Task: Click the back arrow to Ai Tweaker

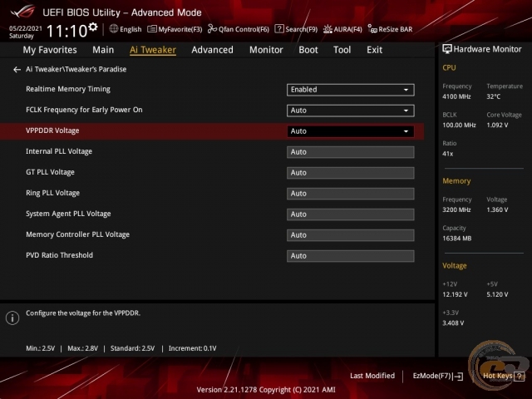Action: (x=17, y=70)
